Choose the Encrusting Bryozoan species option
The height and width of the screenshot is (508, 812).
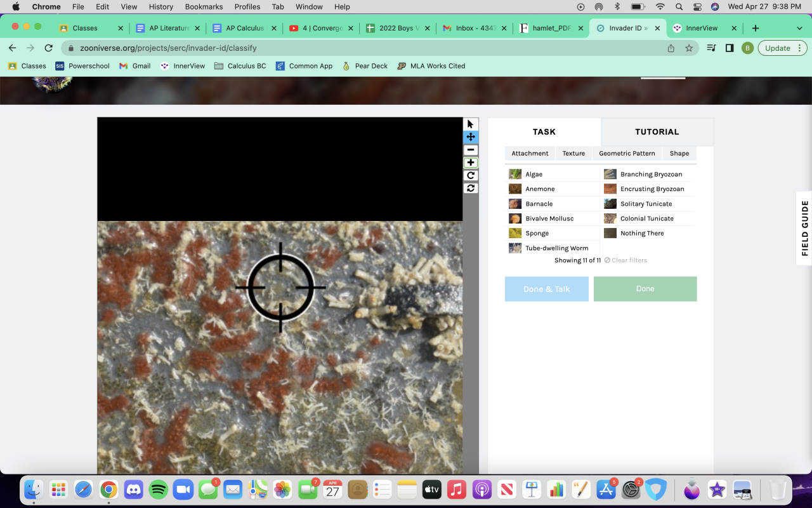(x=652, y=189)
